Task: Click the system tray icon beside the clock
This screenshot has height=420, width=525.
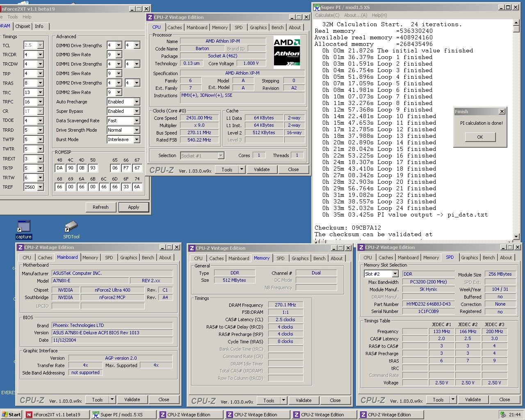Action: (x=503, y=415)
